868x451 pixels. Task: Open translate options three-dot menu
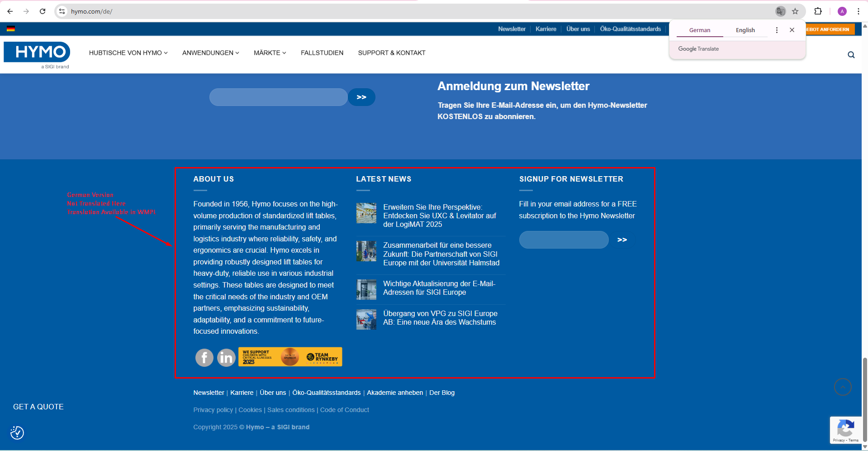(x=777, y=30)
